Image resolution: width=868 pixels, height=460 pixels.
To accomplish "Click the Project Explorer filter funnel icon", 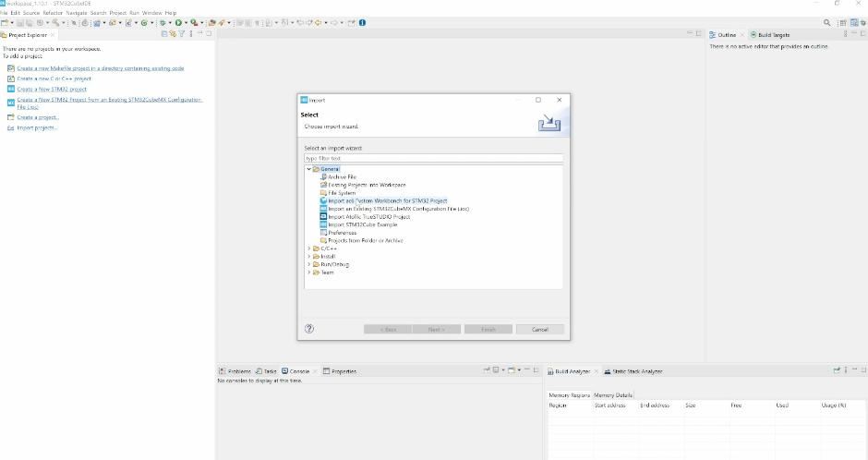I will click(182, 34).
